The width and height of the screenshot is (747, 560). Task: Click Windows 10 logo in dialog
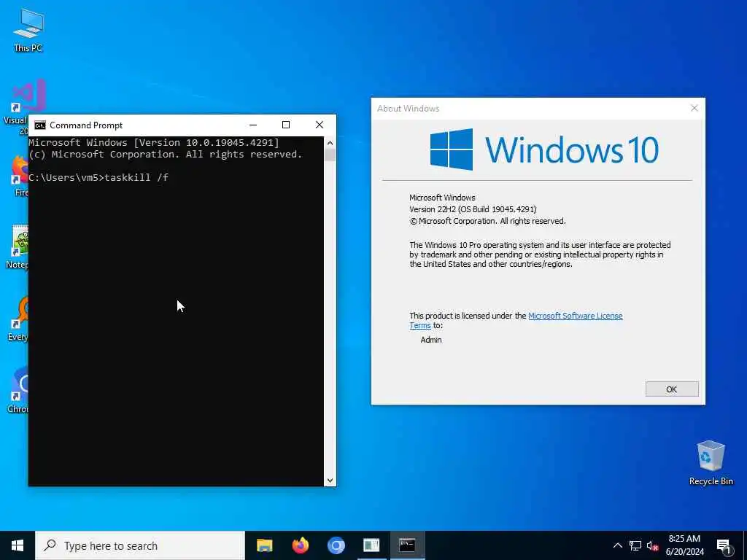[544, 149]
